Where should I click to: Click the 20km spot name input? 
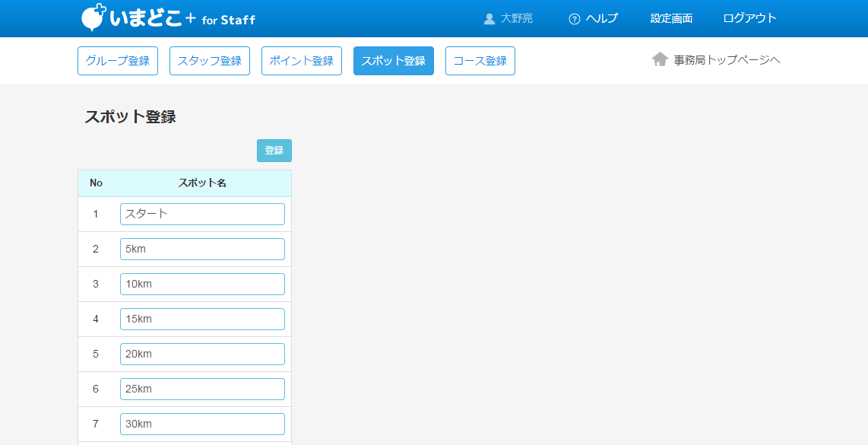tap(202, 354)
